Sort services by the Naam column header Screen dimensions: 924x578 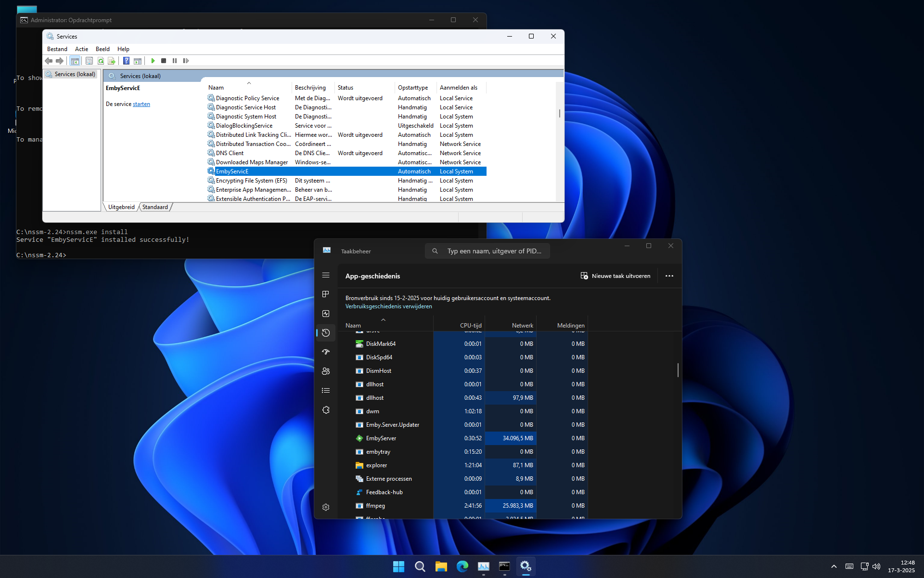point(216,88)
